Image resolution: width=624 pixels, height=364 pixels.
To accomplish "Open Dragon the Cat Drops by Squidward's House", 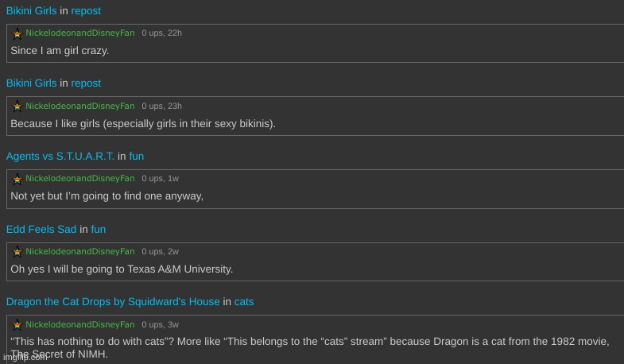I will pos(113,302).
